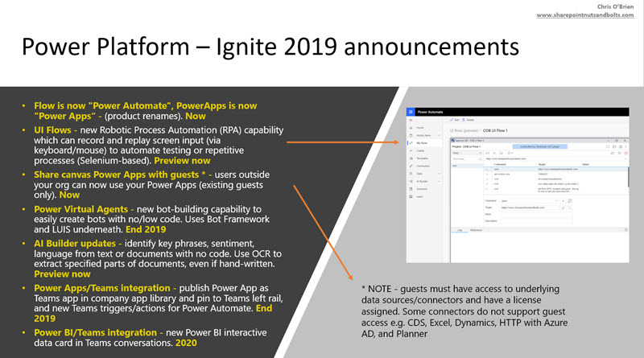The height and width of the screenshot is (358, 644).
Task: Expand the Action items chevron
Action: click(x=439, y=135)
